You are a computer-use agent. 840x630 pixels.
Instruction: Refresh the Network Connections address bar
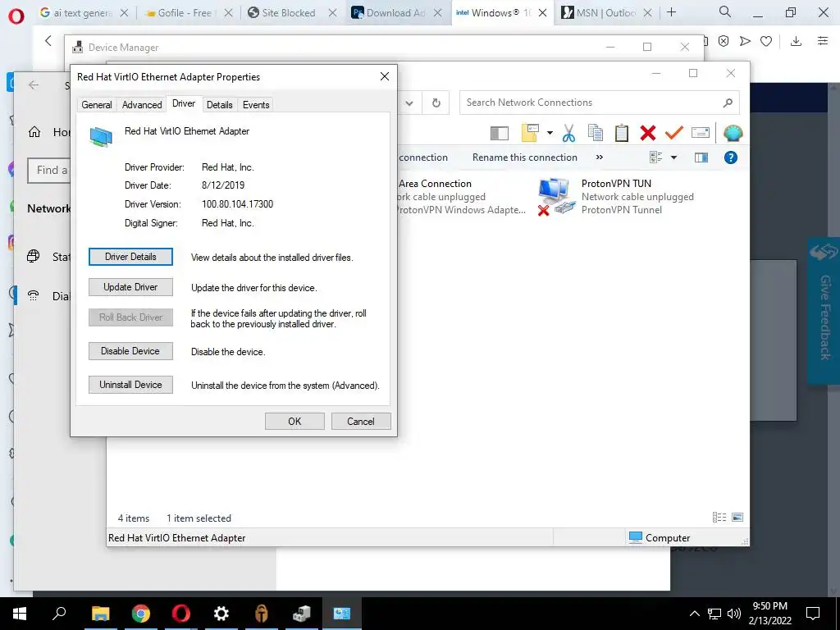(x=436, y=103)
